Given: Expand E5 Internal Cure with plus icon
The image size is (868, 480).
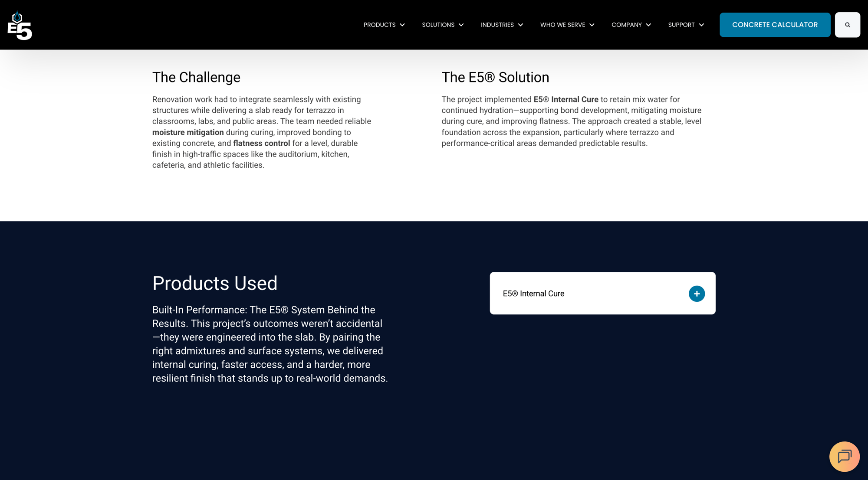Looking at the screenshot, I should coord(697,294).
